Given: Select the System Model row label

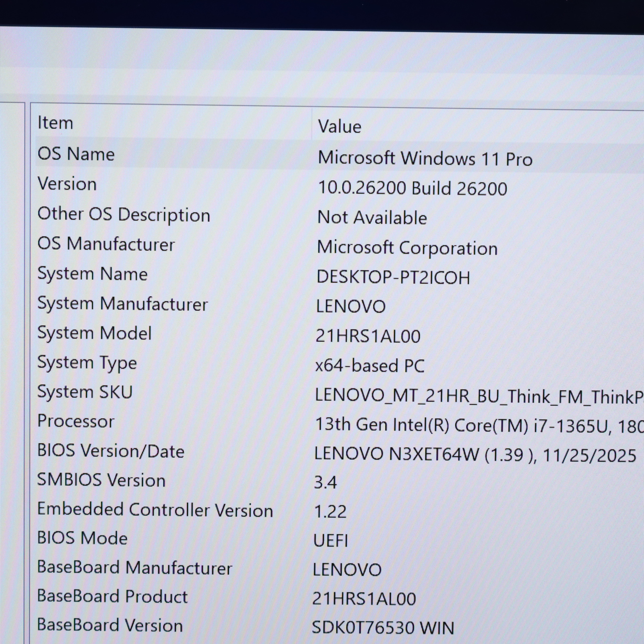Looking at the screenshot, I should 95,333.
